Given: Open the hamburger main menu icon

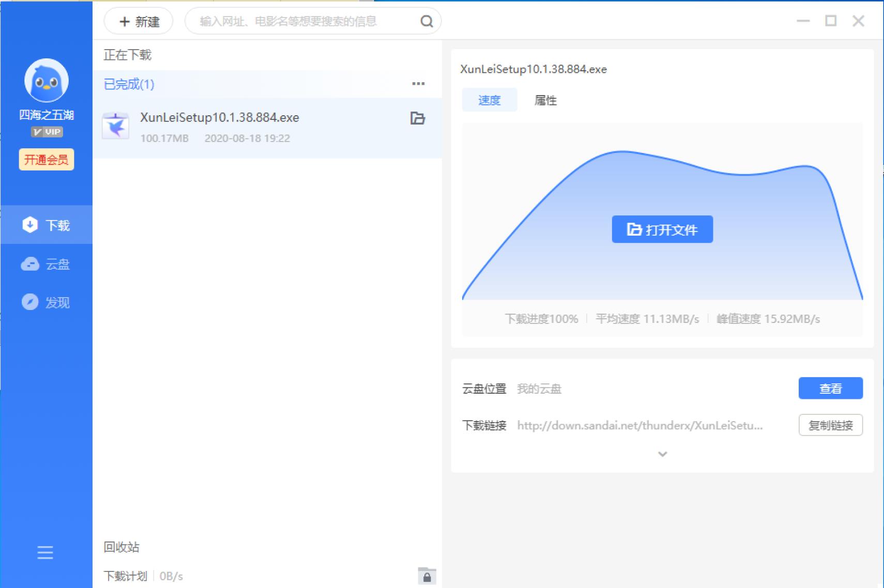Looking at the screenshot, I should tap(45, 552).
